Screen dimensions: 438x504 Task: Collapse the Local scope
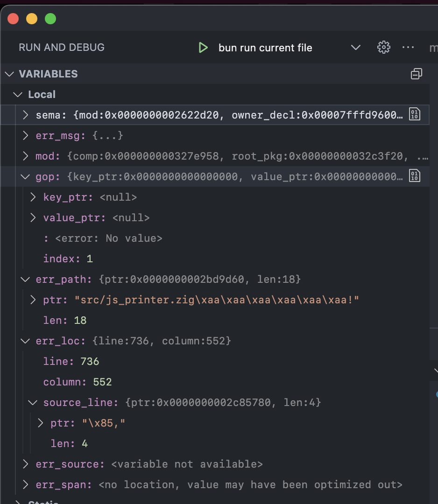18,94
